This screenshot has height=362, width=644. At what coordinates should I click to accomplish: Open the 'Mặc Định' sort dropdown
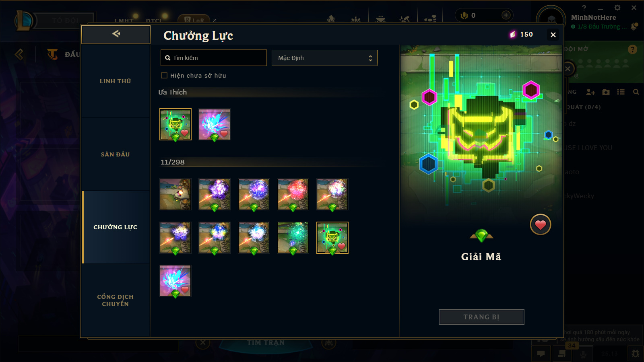324,58
